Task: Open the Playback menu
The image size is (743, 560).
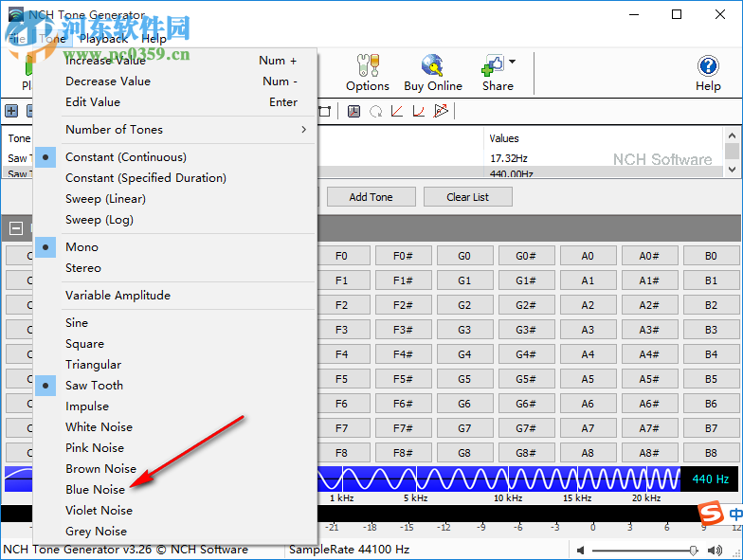Action: tap(103, 39)
